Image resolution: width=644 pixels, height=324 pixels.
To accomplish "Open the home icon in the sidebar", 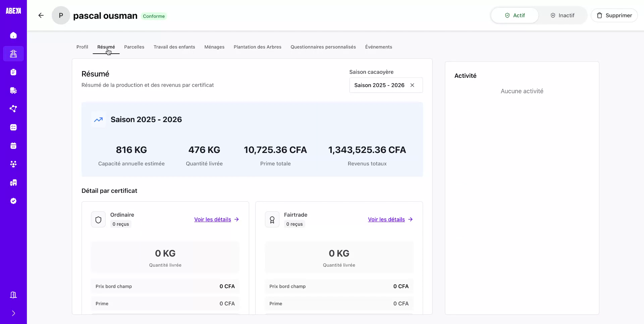I will click(13, 36).
